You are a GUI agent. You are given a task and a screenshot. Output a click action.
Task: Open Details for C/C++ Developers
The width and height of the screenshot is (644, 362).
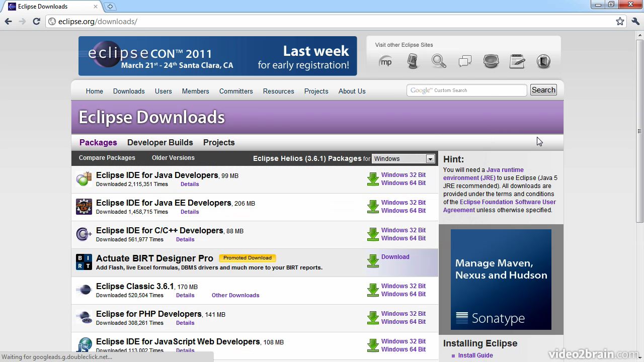click(185, 239)
